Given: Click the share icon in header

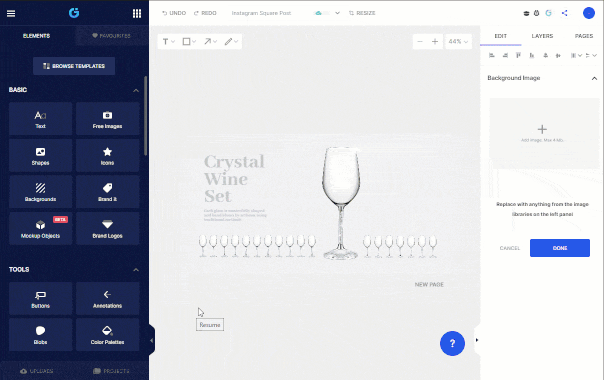Looking at the screenshot, I should pos(564,13).
